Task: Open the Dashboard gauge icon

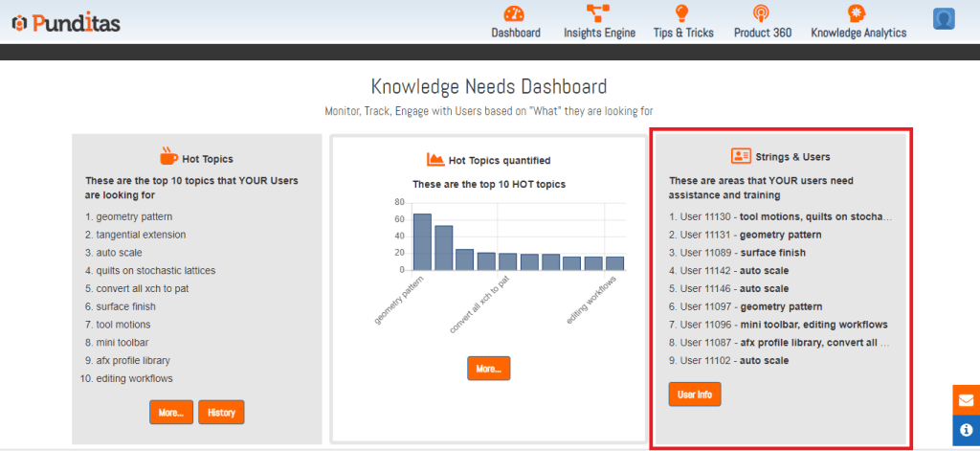Action: coord(515,13)
